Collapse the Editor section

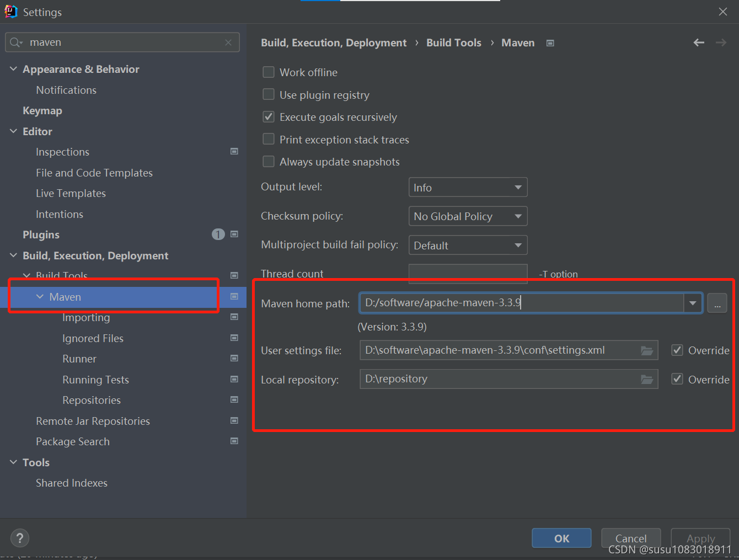click(14, 131)
